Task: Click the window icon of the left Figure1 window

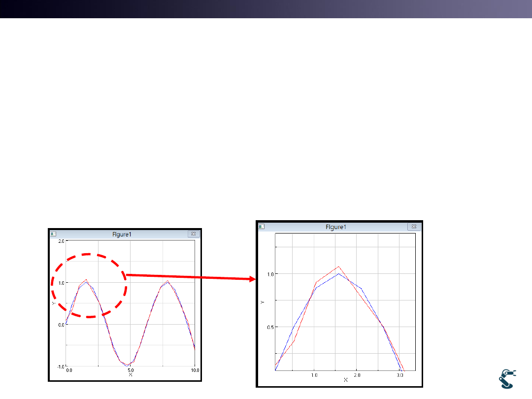Action: click(54, 234)
